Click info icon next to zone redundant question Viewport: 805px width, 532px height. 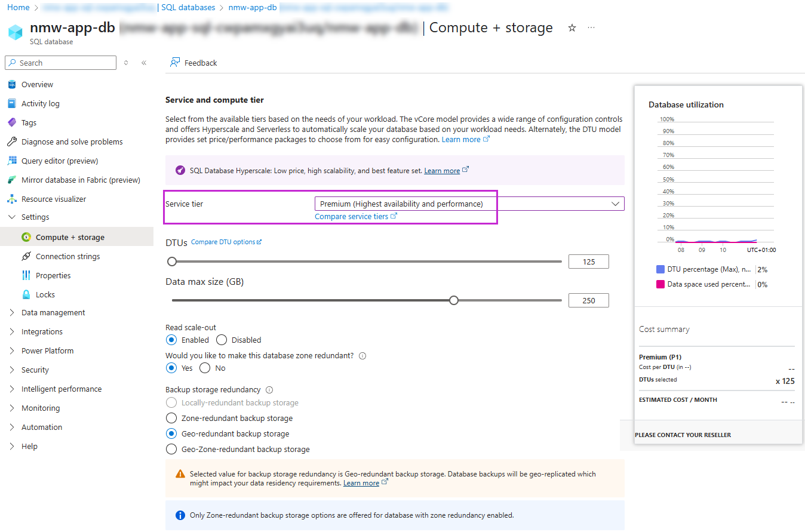pyautogui.click(x=362, y=356)
